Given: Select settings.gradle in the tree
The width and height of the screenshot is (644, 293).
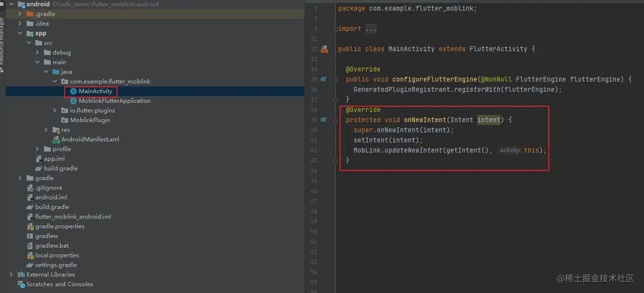Looking at the screenshot, I should pos(56,265).
